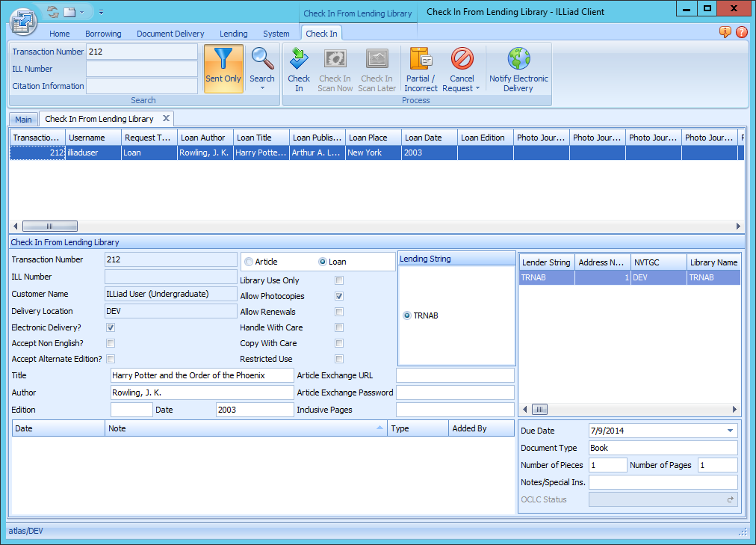The width and height of the screenshot is (756, 545).
Task: Click the OCLC Status refresh button
Action: tap(731, 499)
